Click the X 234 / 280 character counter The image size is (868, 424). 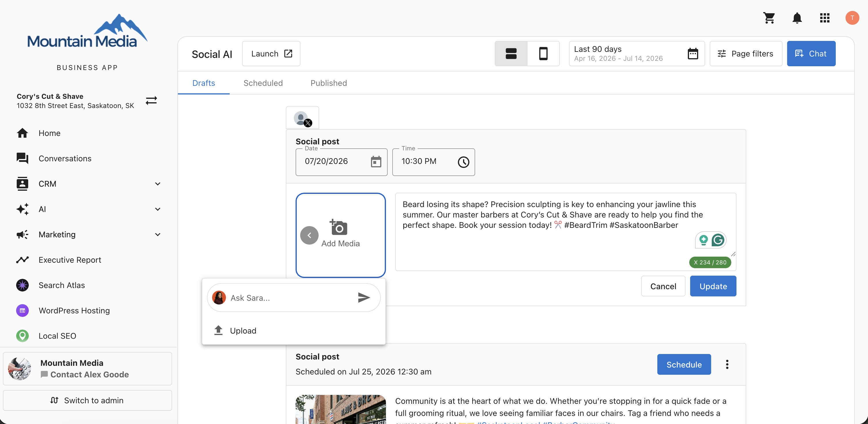pos(710,262)
